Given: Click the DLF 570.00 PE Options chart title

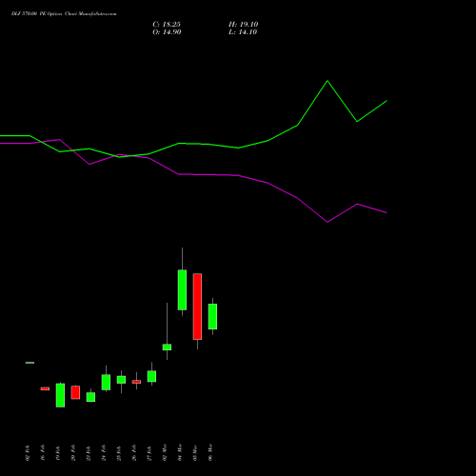Looking at the screenshot, I should [x=64, y=14].
